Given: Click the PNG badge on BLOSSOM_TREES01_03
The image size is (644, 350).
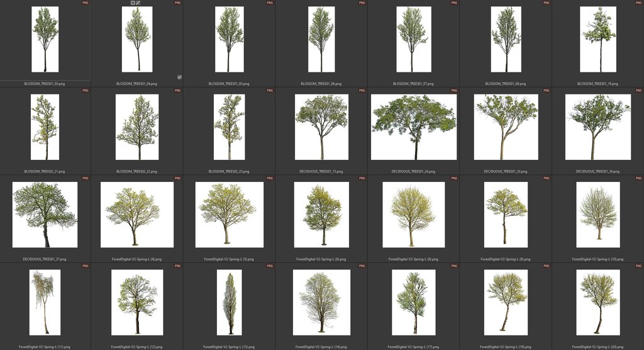Looking at the screenshot, I should click(x=86, y=3).
